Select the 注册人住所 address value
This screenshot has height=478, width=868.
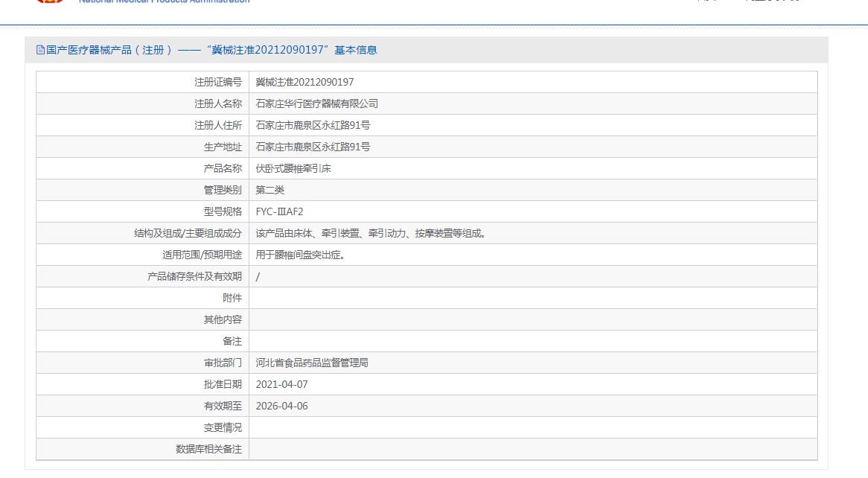coord(313,125)
